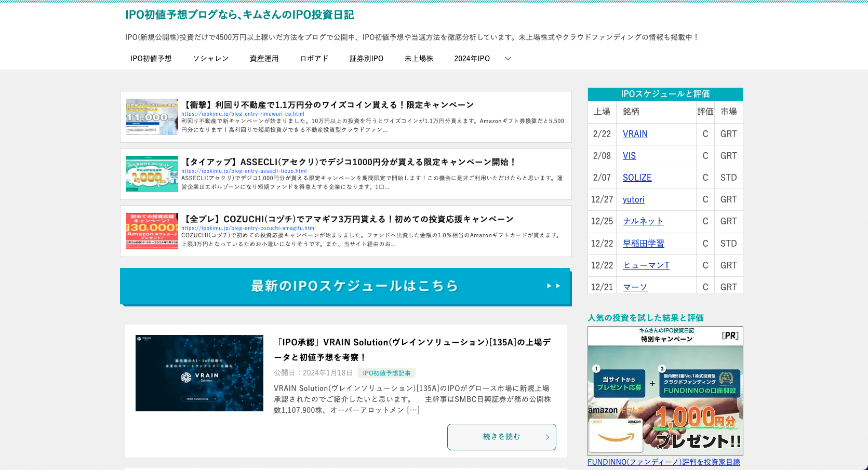Screen dimensions: 868x470
Task: Open the IPO初値予想 menu item
Action: pos(151,59)
